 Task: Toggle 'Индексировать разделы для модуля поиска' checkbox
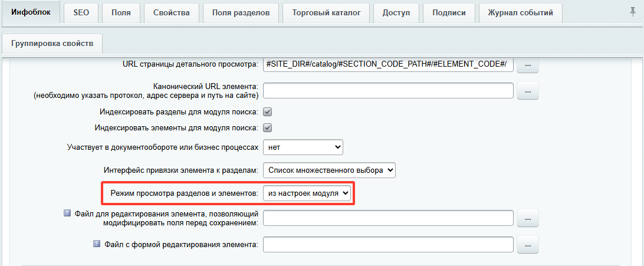pos(268,111)
